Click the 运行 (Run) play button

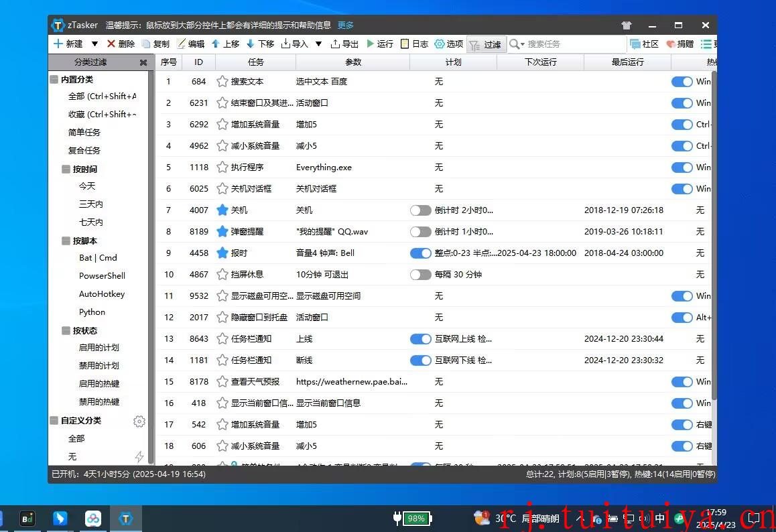[380, 44]
